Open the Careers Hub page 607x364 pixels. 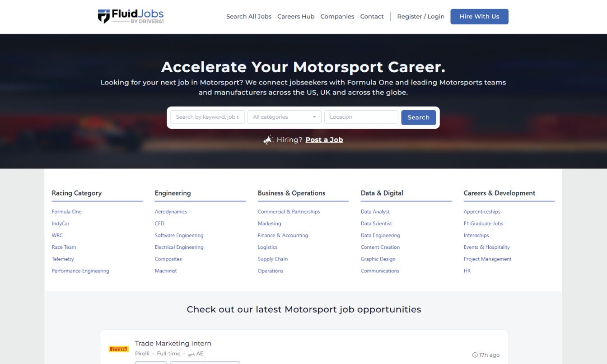tap(296, 16)
